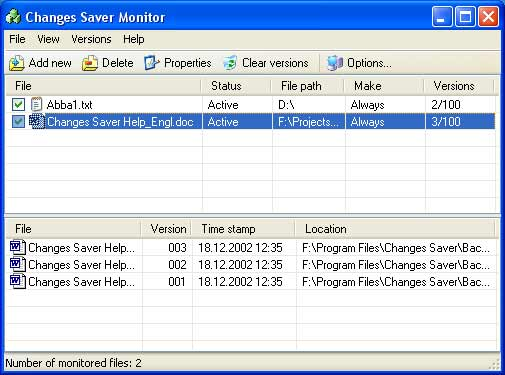Screen dimensions: 505x375
Task: Open the View menu
Action: pos(48,39)
